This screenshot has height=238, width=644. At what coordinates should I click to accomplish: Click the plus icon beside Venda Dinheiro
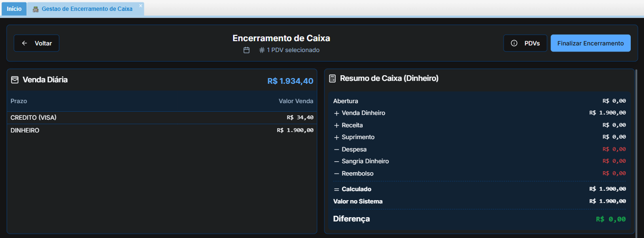(x=337, y=113)
